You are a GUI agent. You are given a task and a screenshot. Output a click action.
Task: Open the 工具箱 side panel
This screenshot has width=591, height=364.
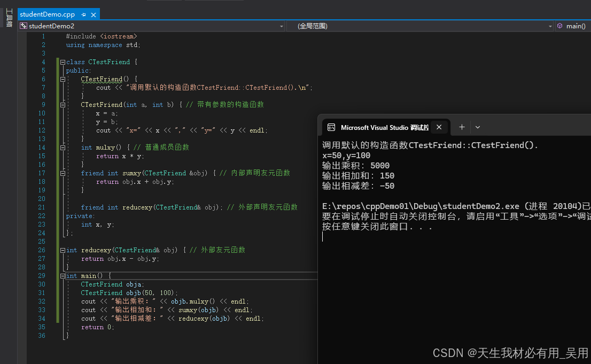pos(9,18)
